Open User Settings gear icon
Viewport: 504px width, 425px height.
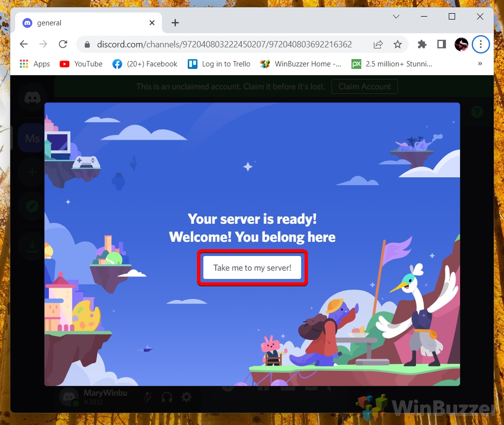tap(186, 397)
